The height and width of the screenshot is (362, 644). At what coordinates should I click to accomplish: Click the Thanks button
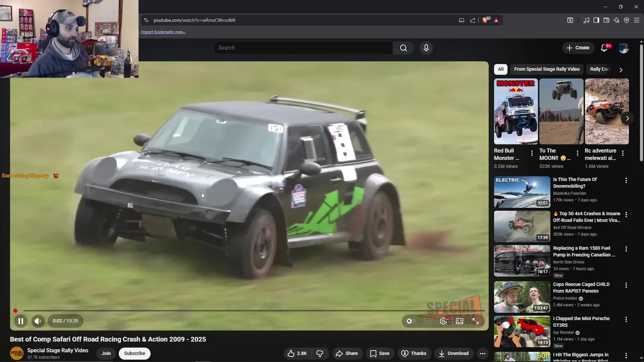414,353
